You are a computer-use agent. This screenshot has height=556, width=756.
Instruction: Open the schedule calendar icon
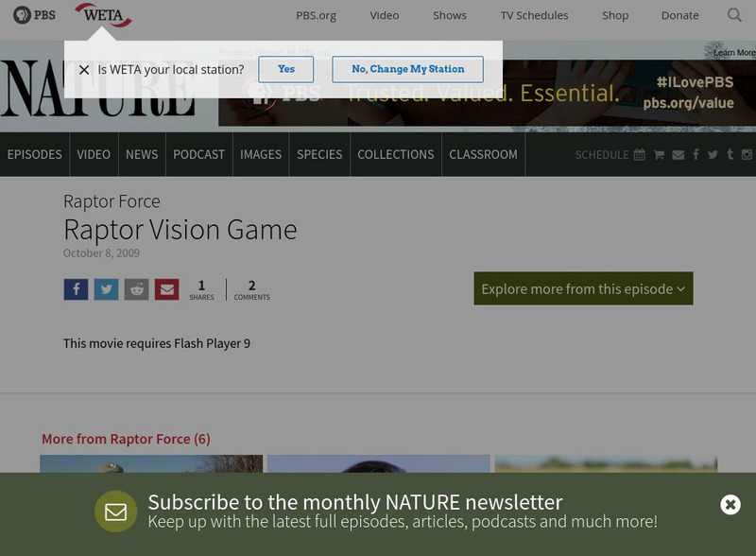point(639,154)
